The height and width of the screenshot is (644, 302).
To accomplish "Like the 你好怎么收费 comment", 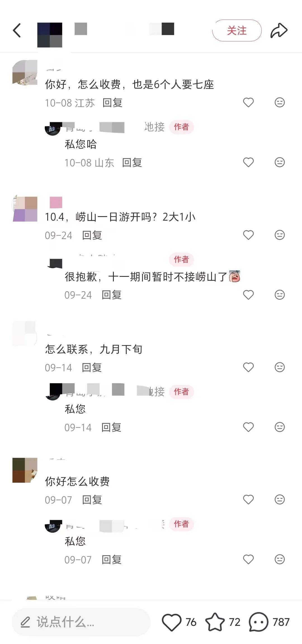I will pos(248,499).
